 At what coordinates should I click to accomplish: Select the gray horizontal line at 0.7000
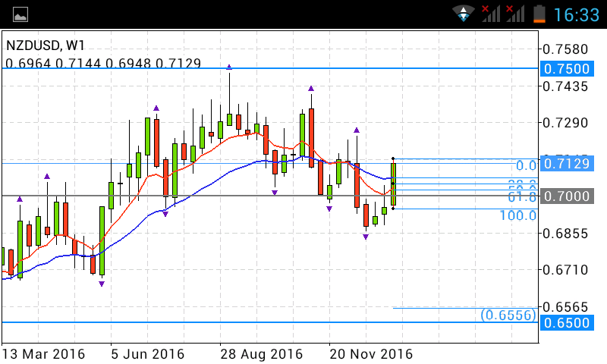click(x=270, y=196)
